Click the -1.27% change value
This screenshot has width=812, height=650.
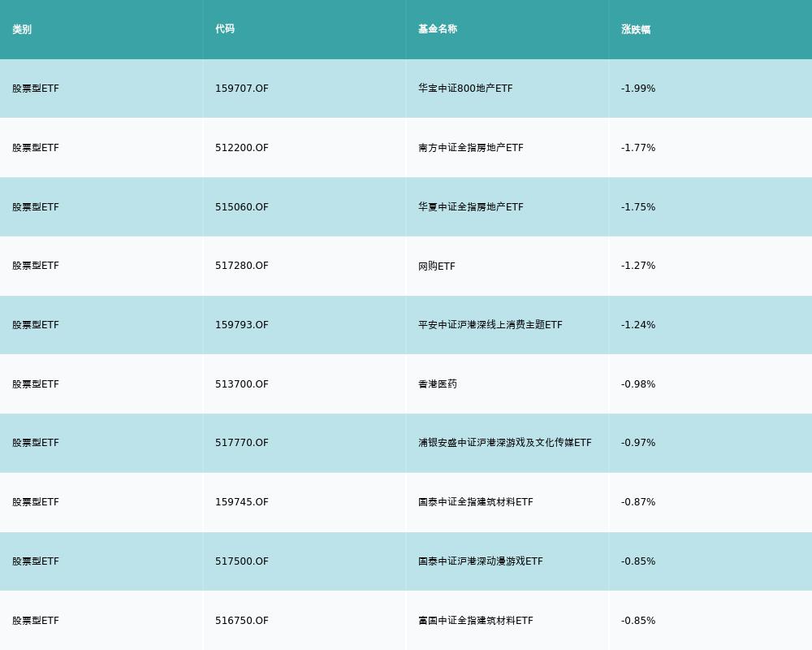coord(638,266)
